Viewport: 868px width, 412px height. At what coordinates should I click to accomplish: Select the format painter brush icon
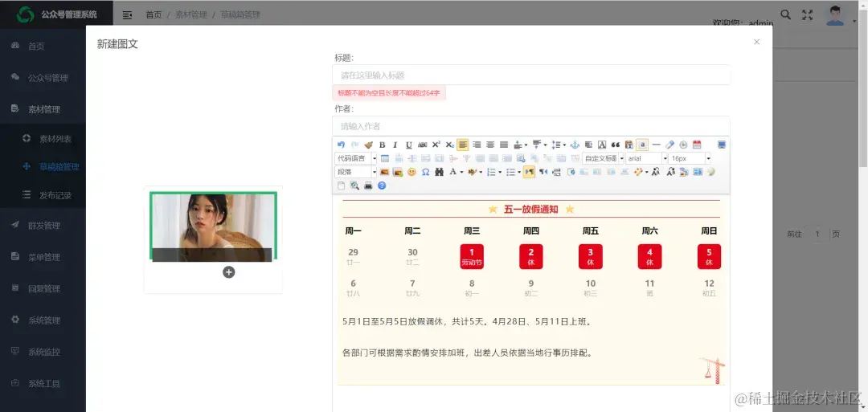pyautogui.click(x=369, y=145)
